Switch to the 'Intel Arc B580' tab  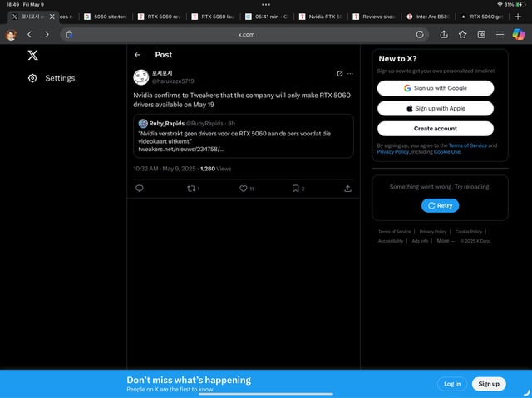pos(428,17)
